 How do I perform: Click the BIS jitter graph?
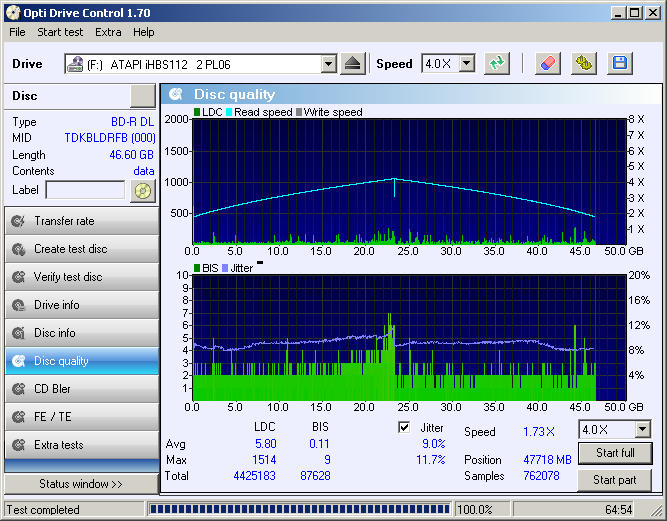(410, 338)
